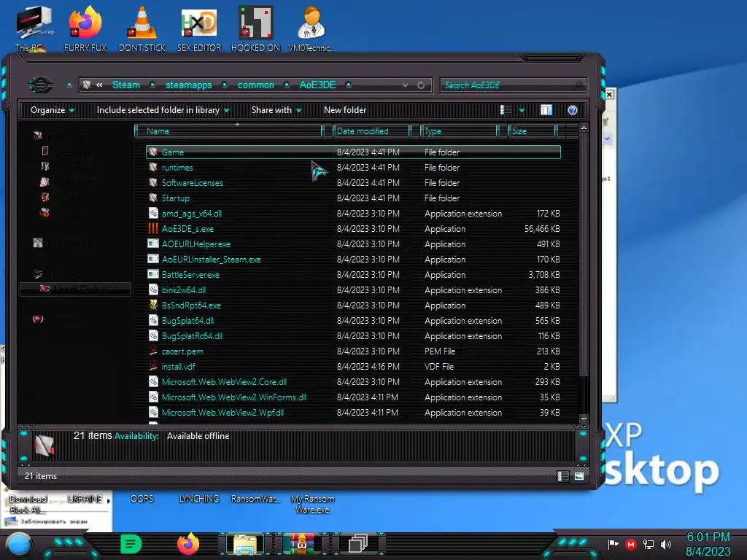The height and width of the screenshot is (560, 747).
Task: Sort by the Type column header
Action: tap(459, 131)
